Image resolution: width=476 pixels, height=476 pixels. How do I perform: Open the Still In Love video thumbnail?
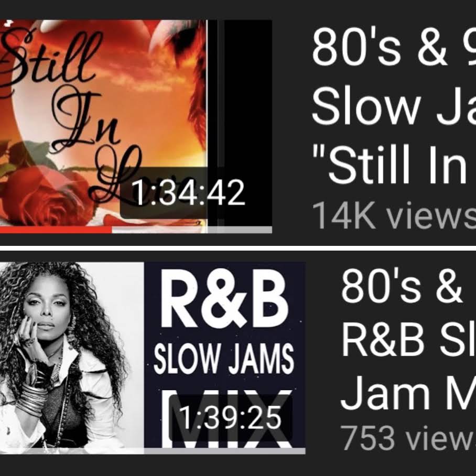(x=136, y=126)
